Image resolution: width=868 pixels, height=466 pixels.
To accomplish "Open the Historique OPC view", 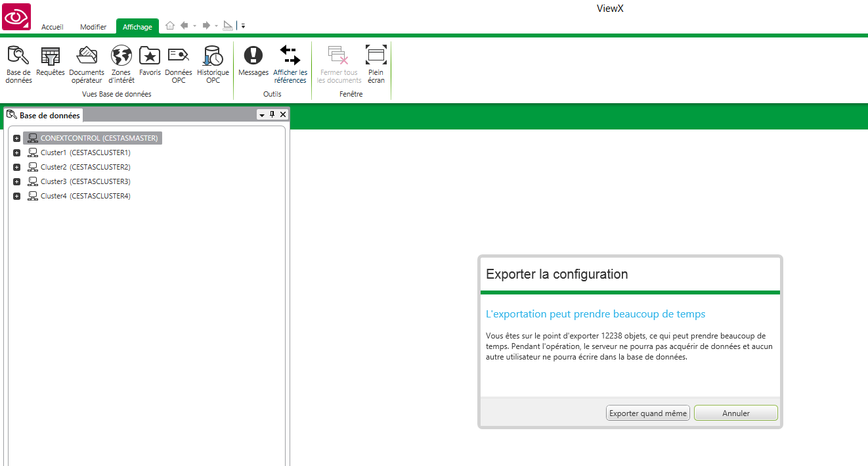I will (x=213, y=64).
